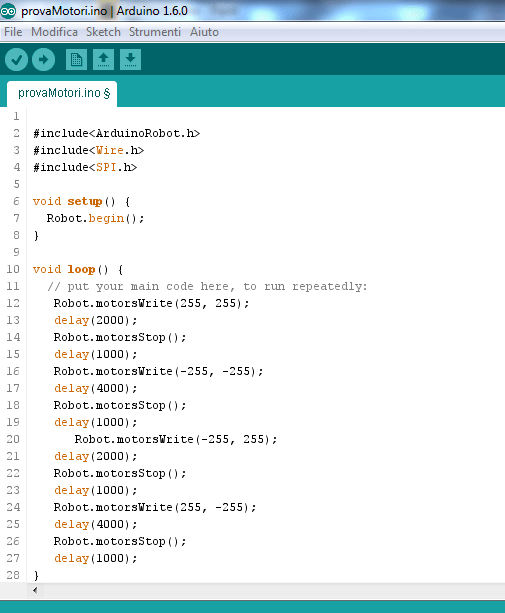Viewport: 505px width, 613px height.
Task: Click the closing brace on line 8
Action: coord(36,235)
